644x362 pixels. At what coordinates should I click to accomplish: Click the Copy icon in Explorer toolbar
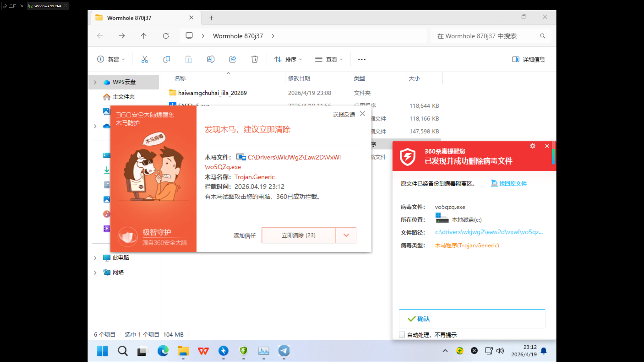click(x=167, y=59)
